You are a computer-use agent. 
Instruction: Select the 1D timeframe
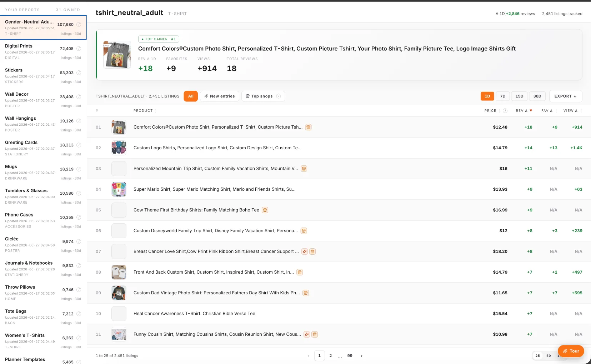pyautogui.click(x=487, y=96)
